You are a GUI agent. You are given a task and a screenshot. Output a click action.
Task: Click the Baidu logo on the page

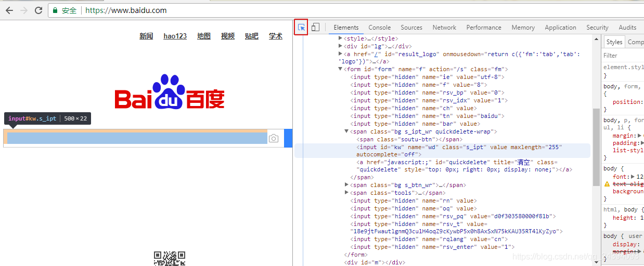tap(170, 92)
